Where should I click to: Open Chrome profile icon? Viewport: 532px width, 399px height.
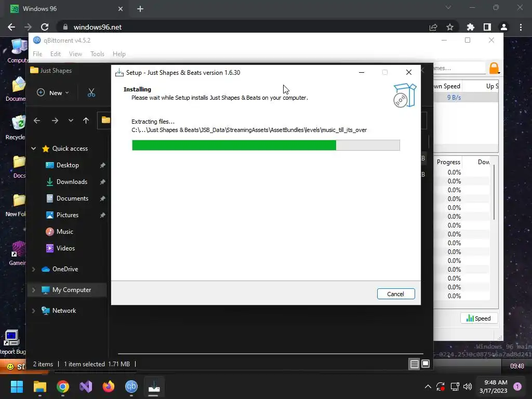pyautogui.click(x=504, y=27)
